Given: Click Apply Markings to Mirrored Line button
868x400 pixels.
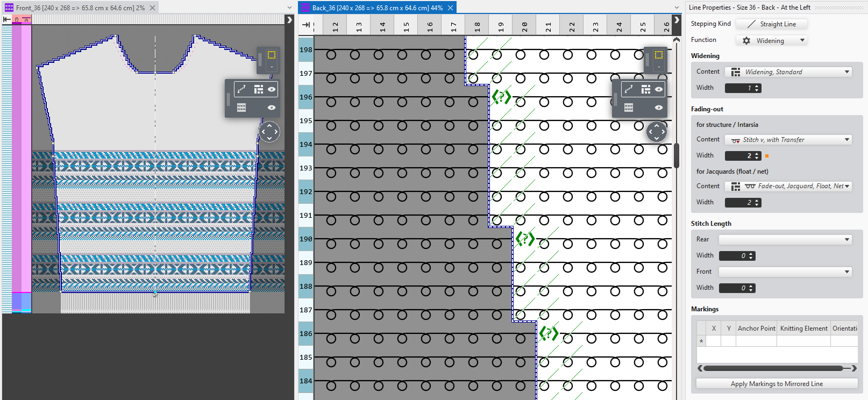Looking at the screenshot, I should [777, 384].
